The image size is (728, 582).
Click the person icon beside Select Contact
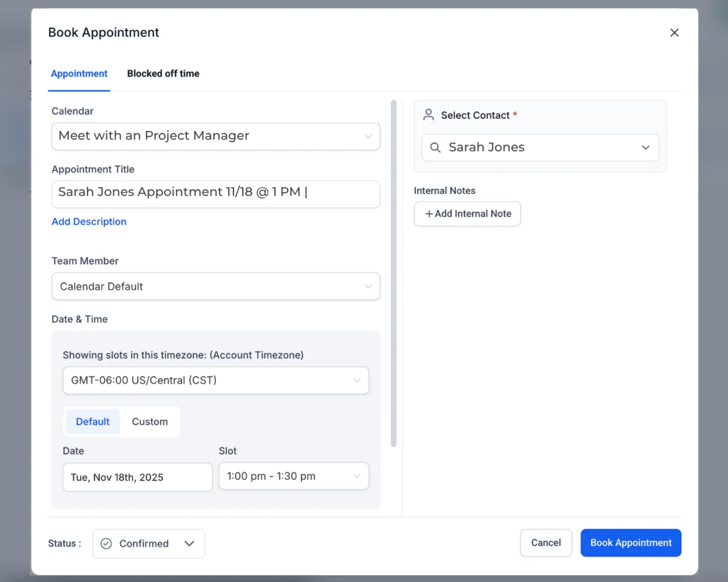coord(429,115)
